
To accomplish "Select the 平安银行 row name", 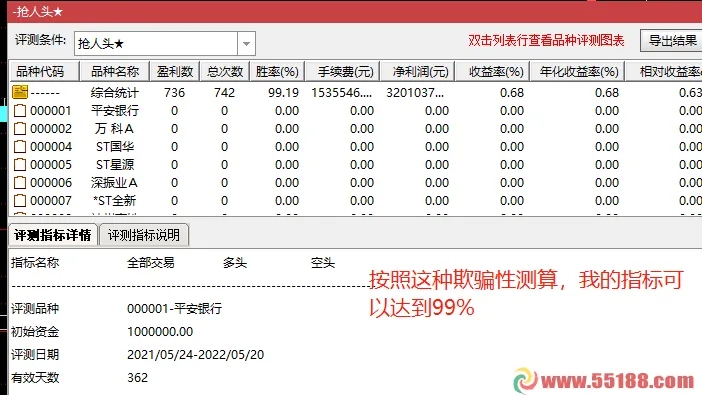I will [x=115, y=111].
